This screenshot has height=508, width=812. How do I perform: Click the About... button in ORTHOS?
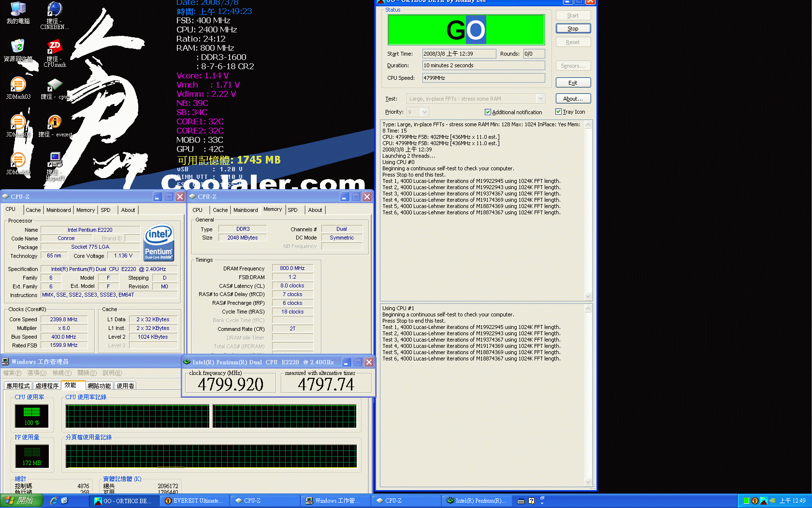573,99
